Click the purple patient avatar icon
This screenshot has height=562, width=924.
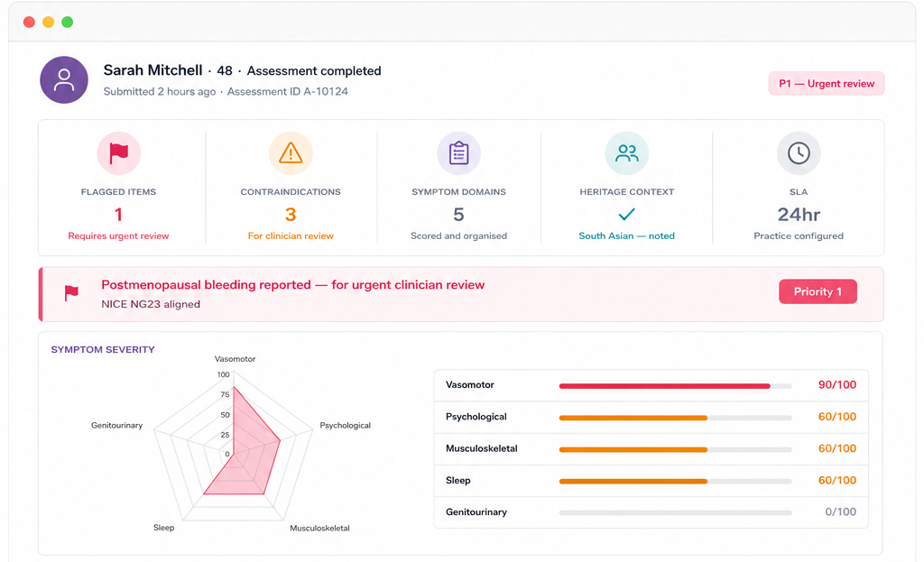[64, 79]
